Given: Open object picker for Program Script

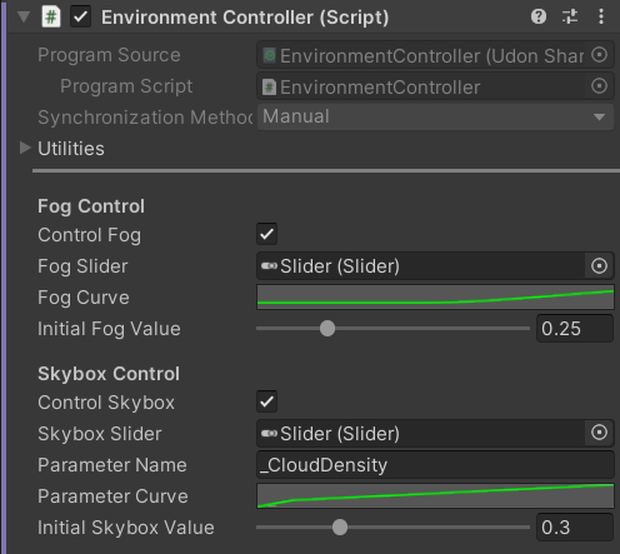Looking at the screenshot, I should pos(599,86).
